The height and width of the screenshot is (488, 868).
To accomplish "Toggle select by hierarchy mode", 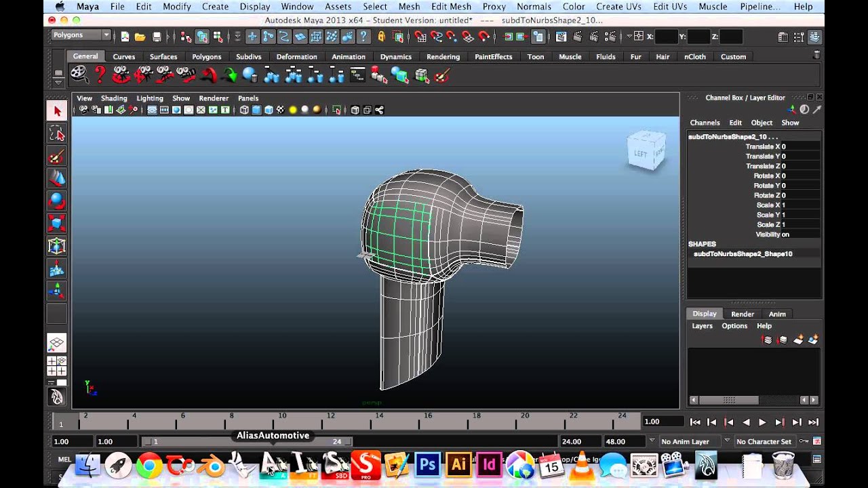I will pos(186,37).
